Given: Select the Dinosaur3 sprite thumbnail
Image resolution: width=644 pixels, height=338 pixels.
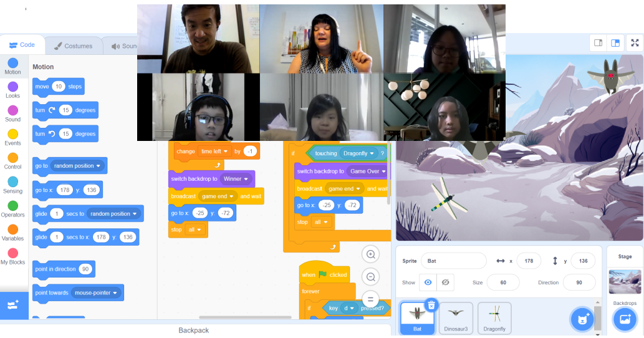Looking at the screenshot, I should (x=456, y=318).
